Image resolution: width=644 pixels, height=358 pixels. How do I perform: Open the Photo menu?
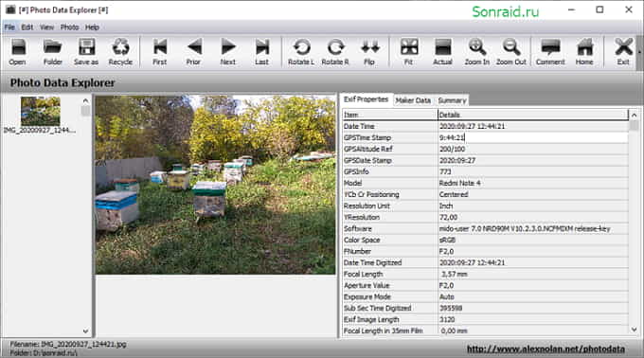(x=69, y=27)
